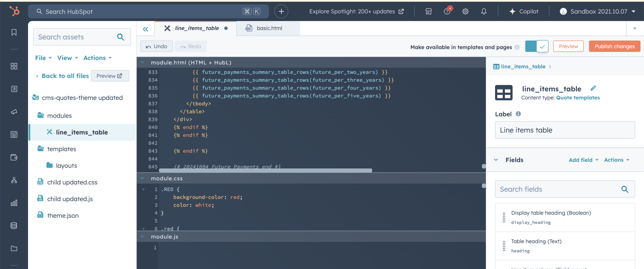The width and height of the screenshot is (644, 269).
Task: Open the Reporting bar chart sidebar icon
Action: tap(14, 203)
